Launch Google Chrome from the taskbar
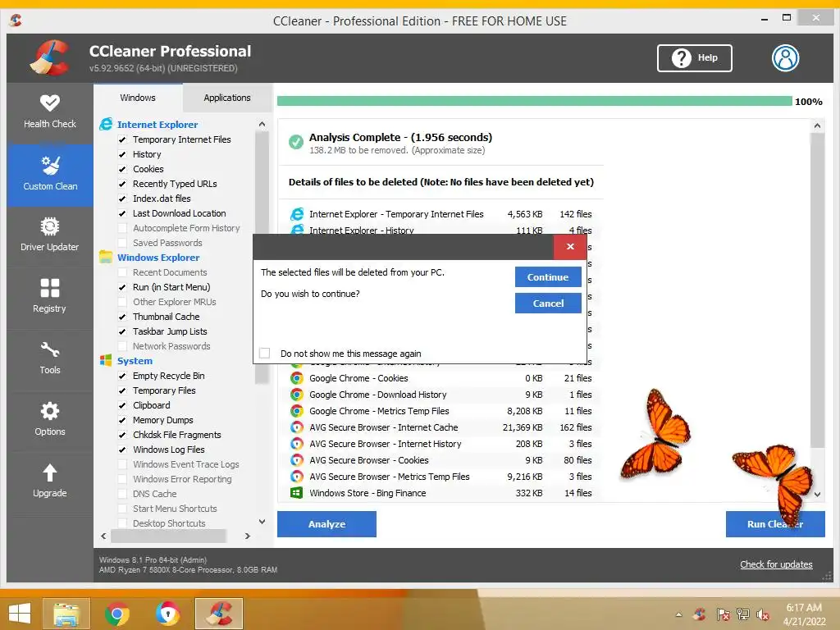 pyautogui.click(x=116, y=614)
